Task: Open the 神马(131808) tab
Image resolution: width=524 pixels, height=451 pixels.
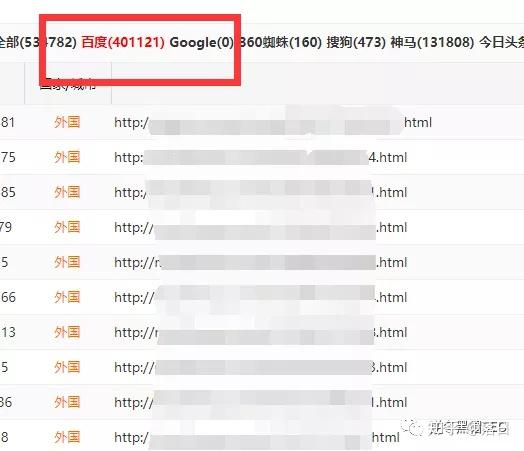Action: pyautogui.click(x=432, y=42)
